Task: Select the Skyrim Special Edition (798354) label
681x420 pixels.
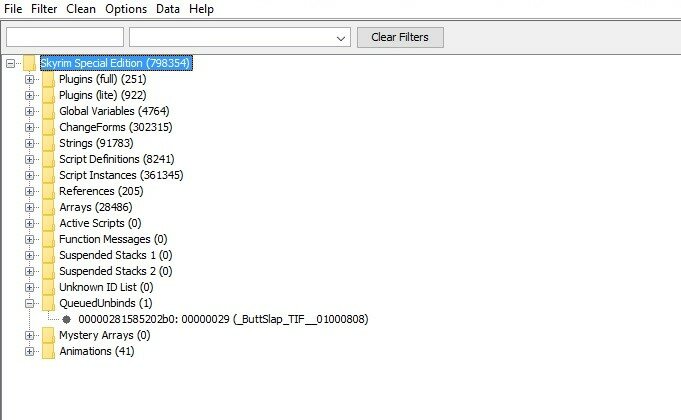Action: (116, 63)
